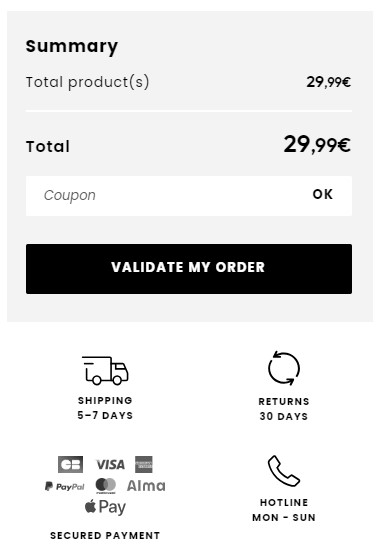Click the Apple Pay logo
382x553 pixels.
(x=105, y=507)
